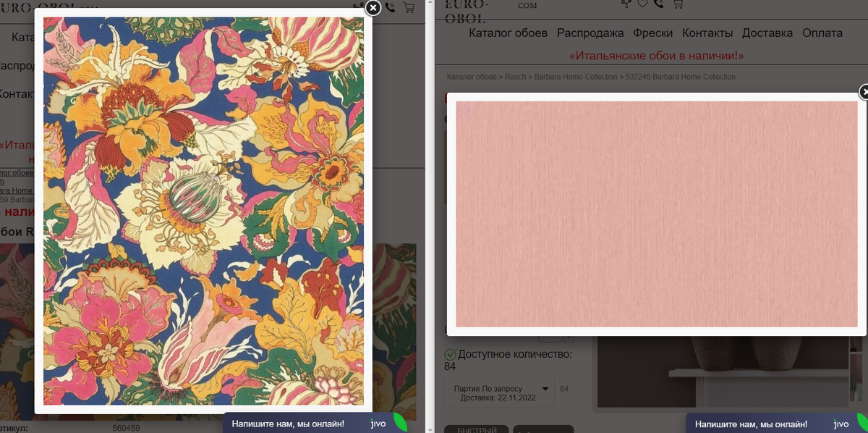868x433 pixels.
Task: Click the enlarged pink wallpaper image
Action: click(657, 214)
